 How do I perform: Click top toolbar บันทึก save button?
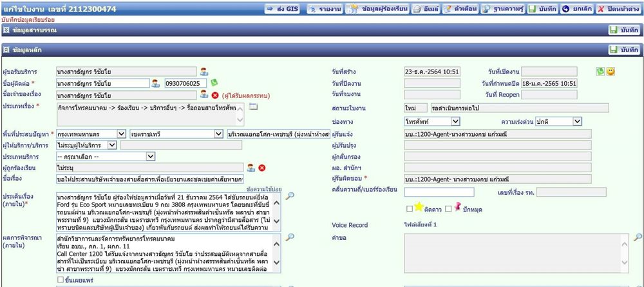tap(542, 8)
